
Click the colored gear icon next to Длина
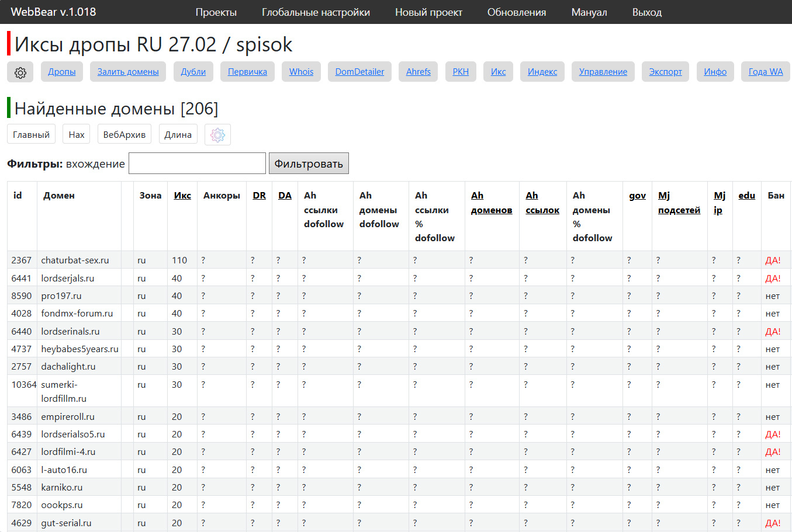(x=217, y=135)
